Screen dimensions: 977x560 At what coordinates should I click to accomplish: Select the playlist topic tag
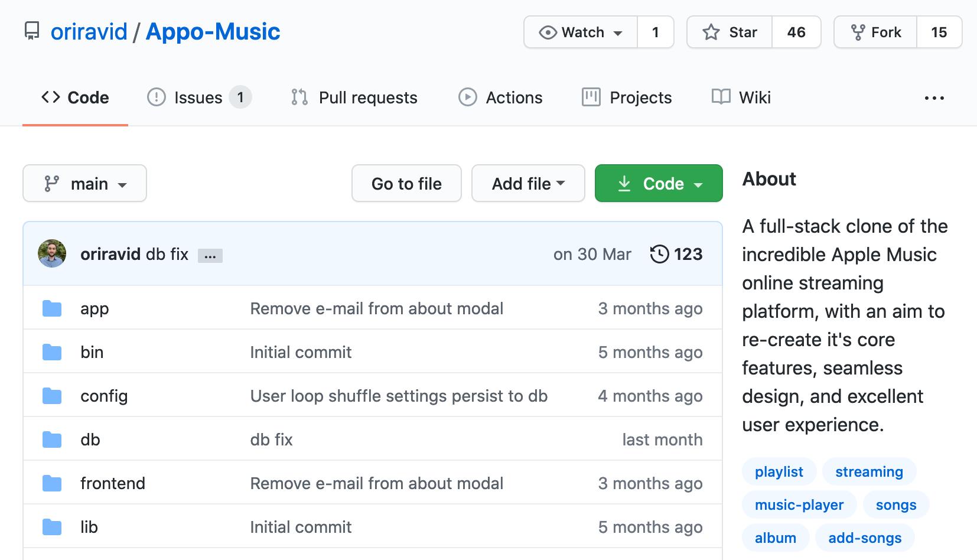coord(779,471)
